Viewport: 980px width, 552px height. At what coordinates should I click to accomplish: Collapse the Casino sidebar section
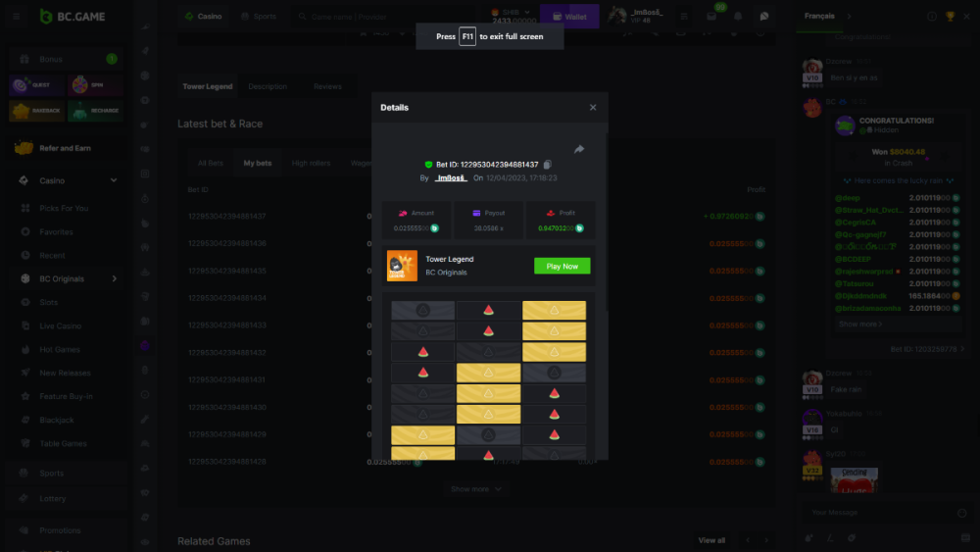click(x=114, y=180)
